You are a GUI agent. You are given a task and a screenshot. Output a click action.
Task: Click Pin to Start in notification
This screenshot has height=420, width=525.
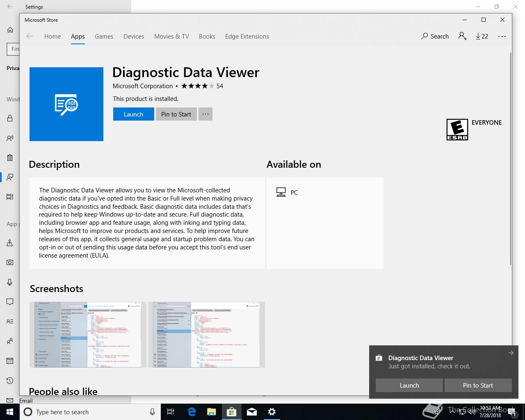pos(478,385)
